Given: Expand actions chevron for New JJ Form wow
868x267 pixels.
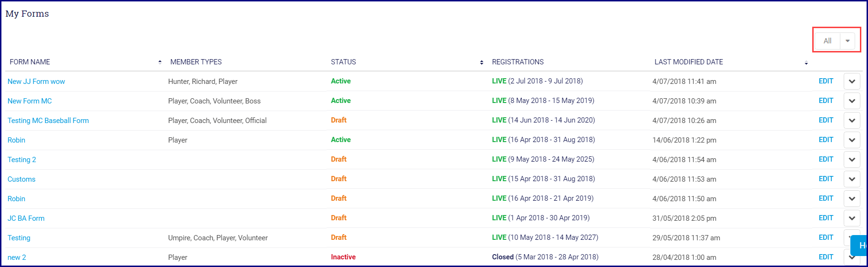Looking at the screenshot, I should 851,82.
